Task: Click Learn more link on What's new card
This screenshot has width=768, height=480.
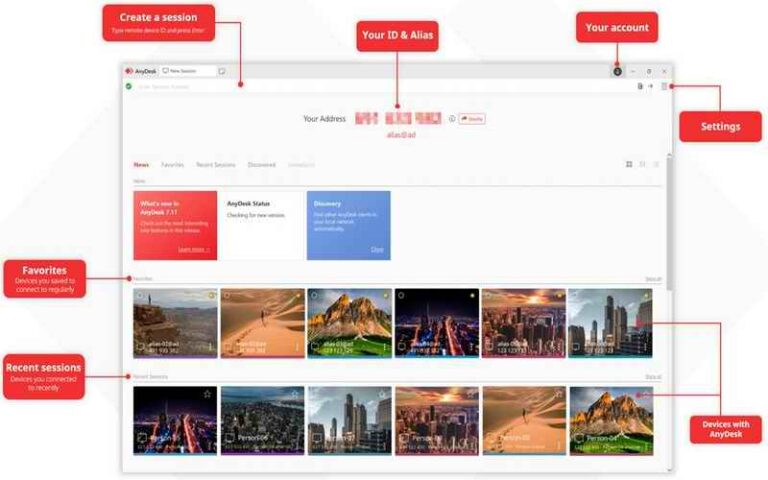Action: 193,249
